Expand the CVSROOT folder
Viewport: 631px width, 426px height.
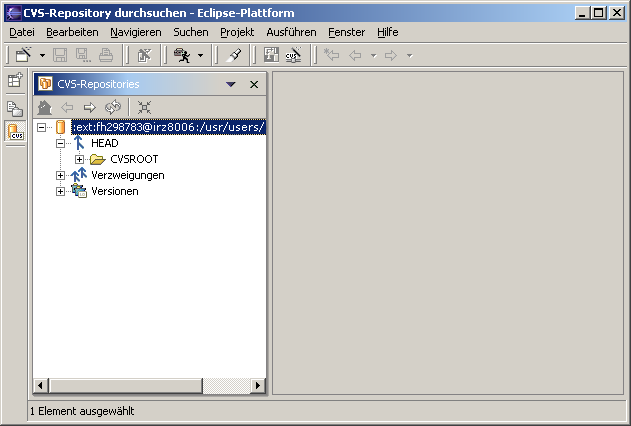[79, 159]
